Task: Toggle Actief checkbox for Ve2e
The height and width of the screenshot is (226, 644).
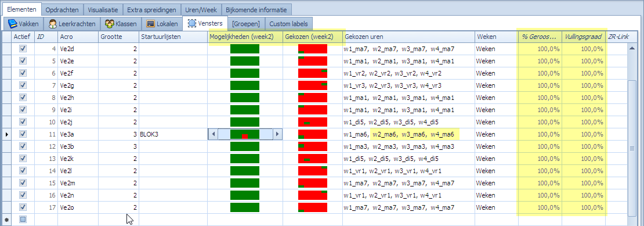Action: [23, 61]
